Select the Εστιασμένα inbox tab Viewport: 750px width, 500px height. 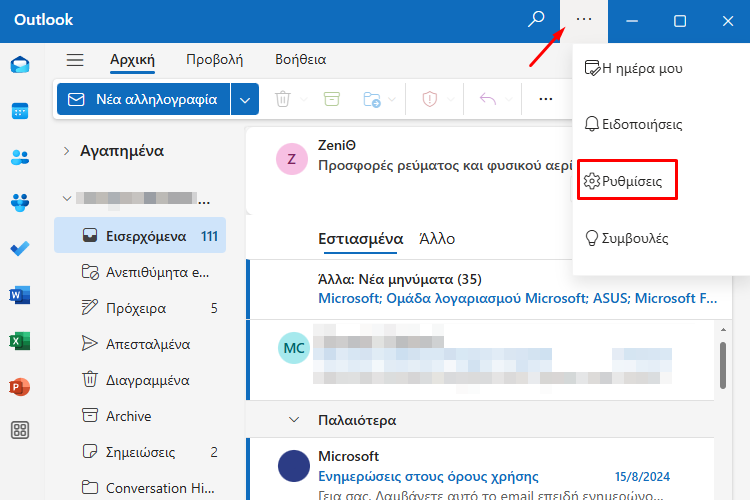coord(360,239)
